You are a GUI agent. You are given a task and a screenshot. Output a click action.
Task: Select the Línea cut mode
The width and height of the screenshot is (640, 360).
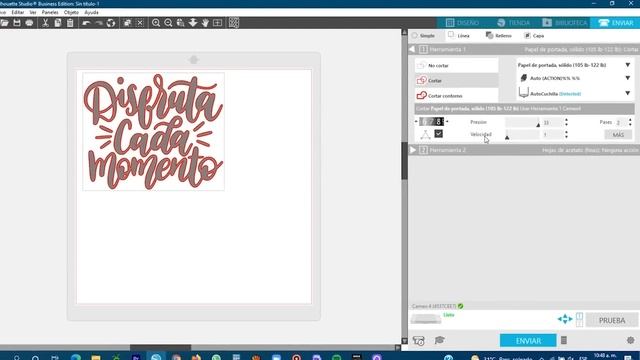click(x=459, y=36)
